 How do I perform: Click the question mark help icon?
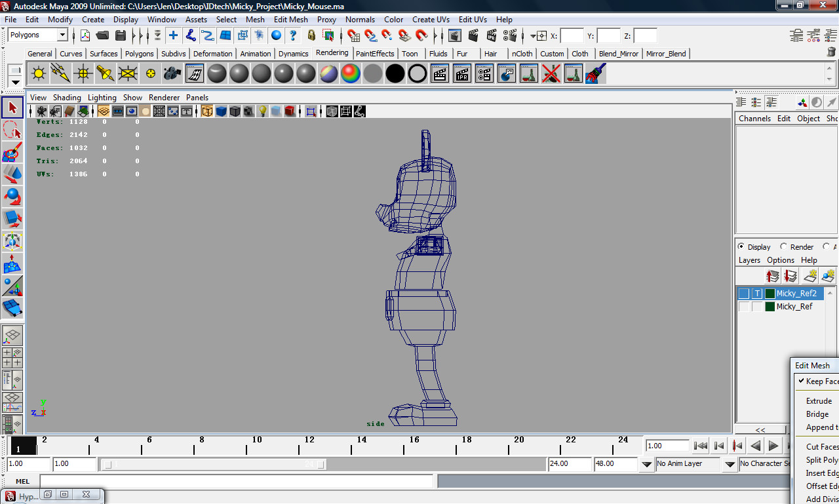tap(293, 35)
